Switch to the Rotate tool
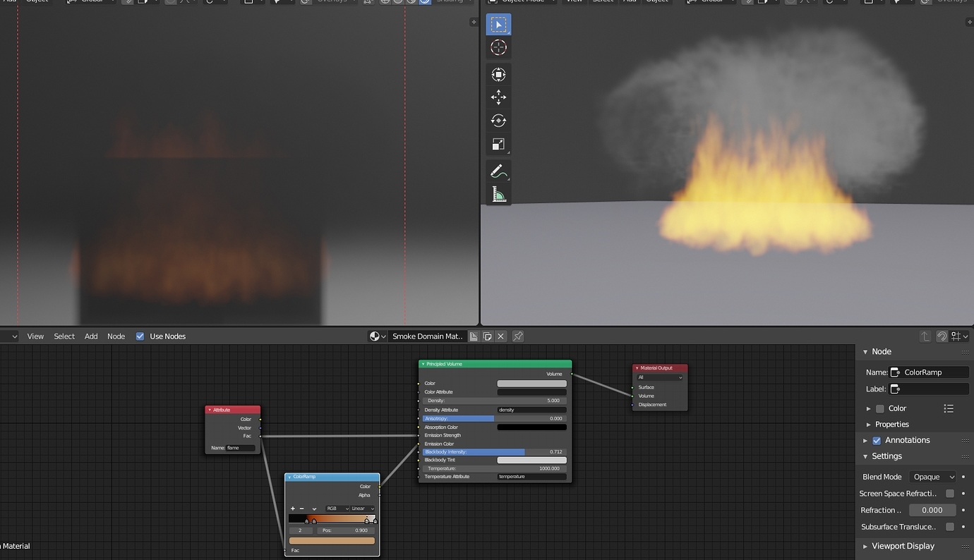This screenshot has width=974, height=560. pyautogui.click(x=499, y=120)
